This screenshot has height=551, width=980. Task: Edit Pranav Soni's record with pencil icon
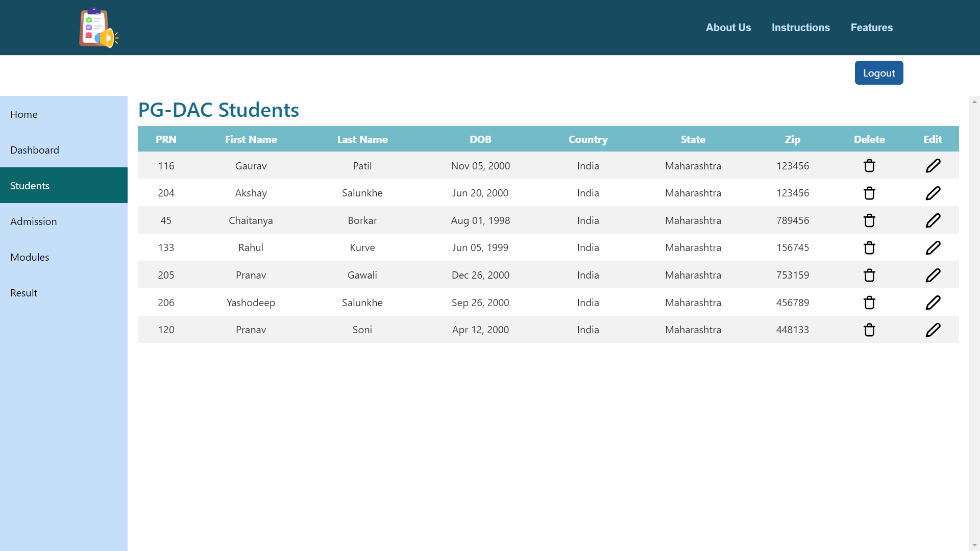point(933,330)
